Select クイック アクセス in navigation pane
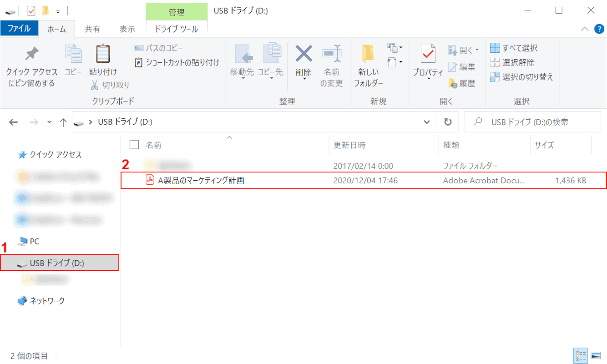 [x=50, y=155]
